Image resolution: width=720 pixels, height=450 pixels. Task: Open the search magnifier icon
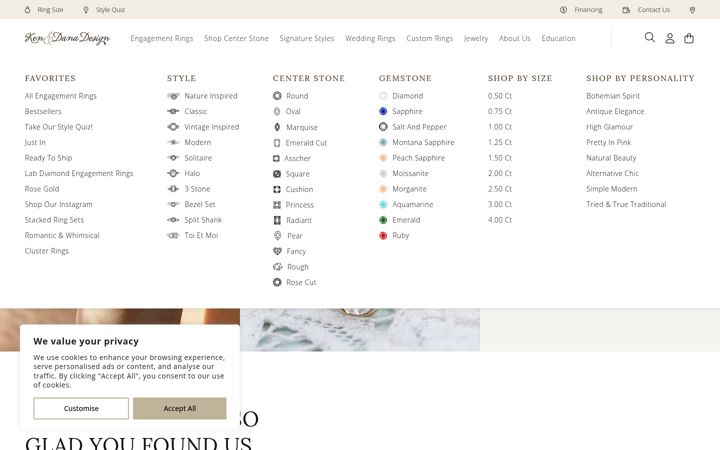649,37
